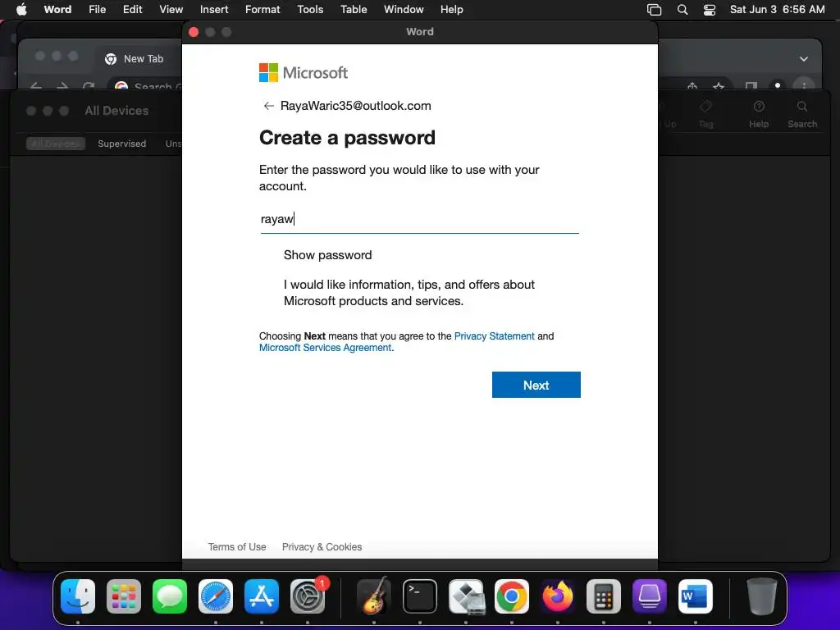The width and height of the screenshot is (840, 630).
Task: Open the Format menu
Action: (x=262, y=10)
